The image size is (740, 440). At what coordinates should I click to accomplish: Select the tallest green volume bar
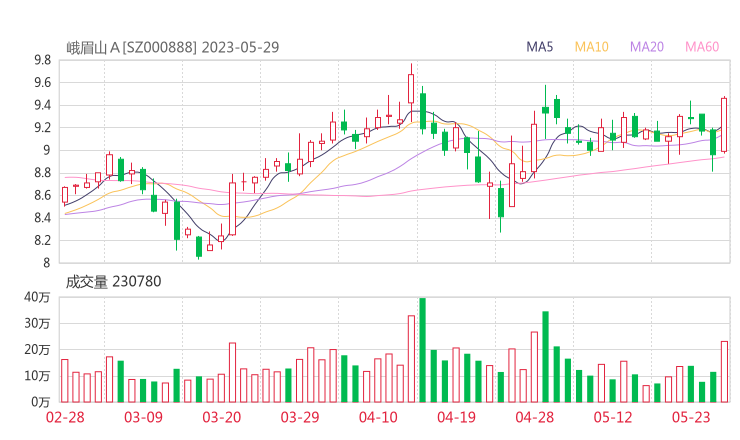coord(423,350)
